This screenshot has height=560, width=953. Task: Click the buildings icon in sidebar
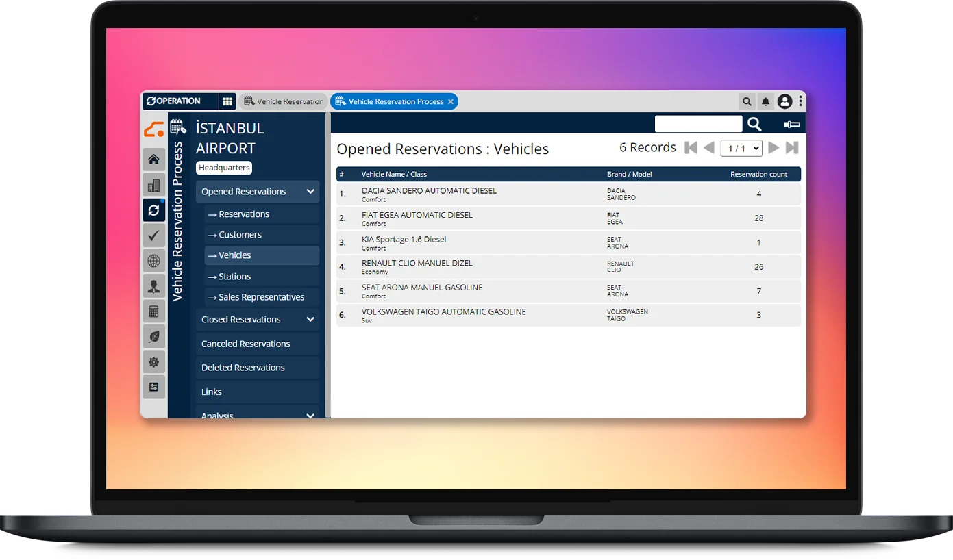pyautogui.click(x=153, y=185)
